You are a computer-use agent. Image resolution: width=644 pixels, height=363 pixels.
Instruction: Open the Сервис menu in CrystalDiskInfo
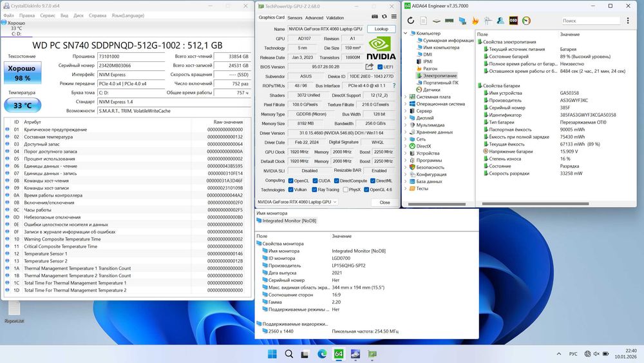pos(48,15)
